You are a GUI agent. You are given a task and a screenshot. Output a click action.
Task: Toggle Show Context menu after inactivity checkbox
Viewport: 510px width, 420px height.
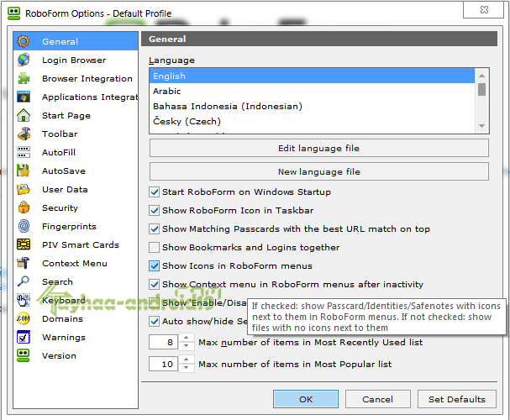point(154,284)
